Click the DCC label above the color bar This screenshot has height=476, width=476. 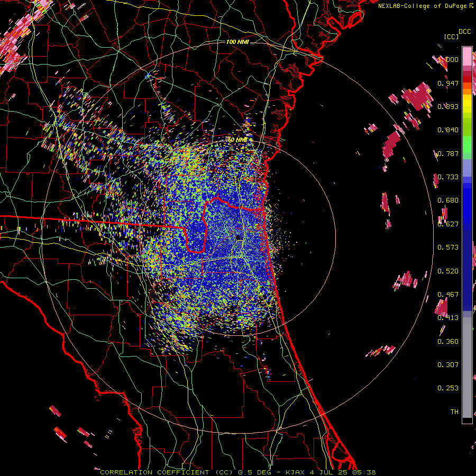(464, 32)
